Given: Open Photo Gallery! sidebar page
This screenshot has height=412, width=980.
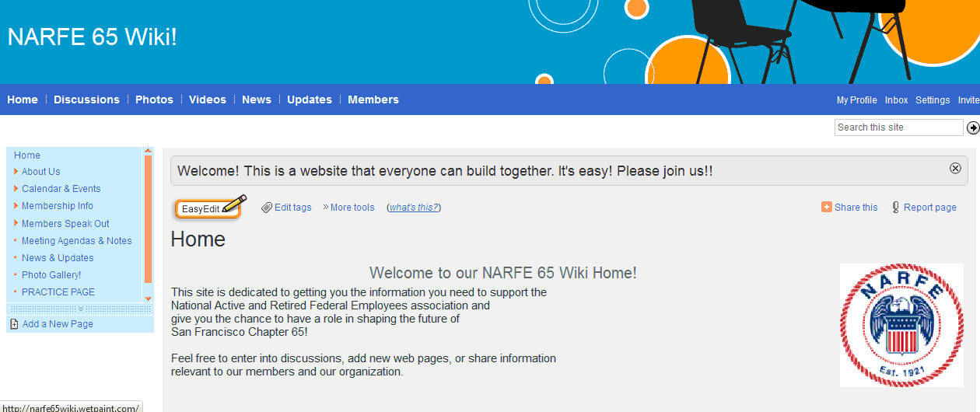Looking at the screenshot, I should (51, 275).
